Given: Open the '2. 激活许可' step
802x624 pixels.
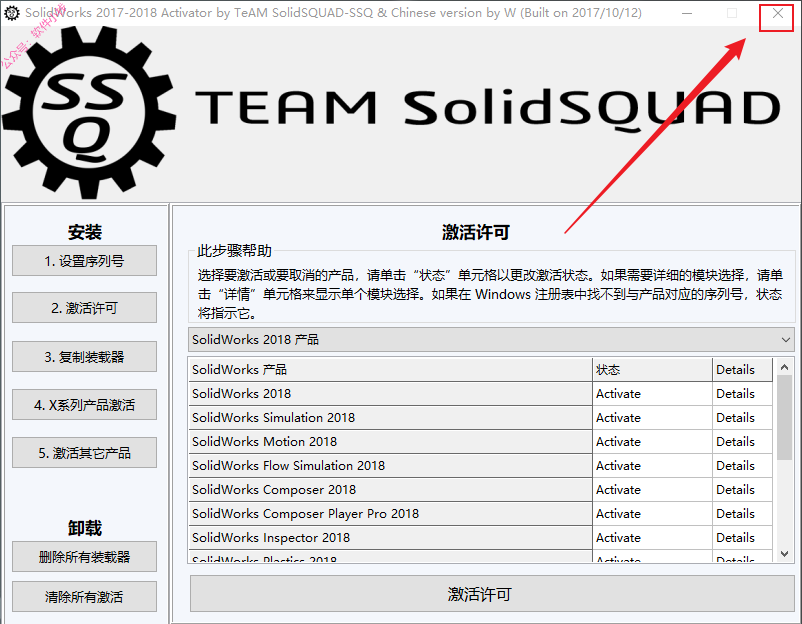Looking at the screenshot, I should [84, 308].
